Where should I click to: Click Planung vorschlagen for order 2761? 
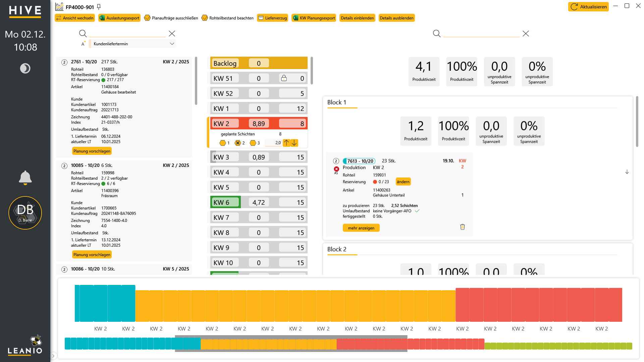pos(92,151)
